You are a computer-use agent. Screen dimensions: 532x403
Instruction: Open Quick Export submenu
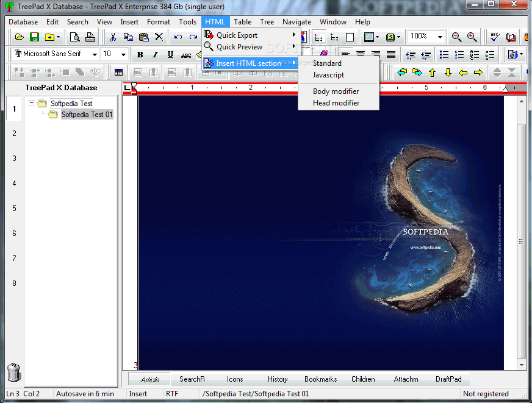pyautogui.click(x=251, y=35)
